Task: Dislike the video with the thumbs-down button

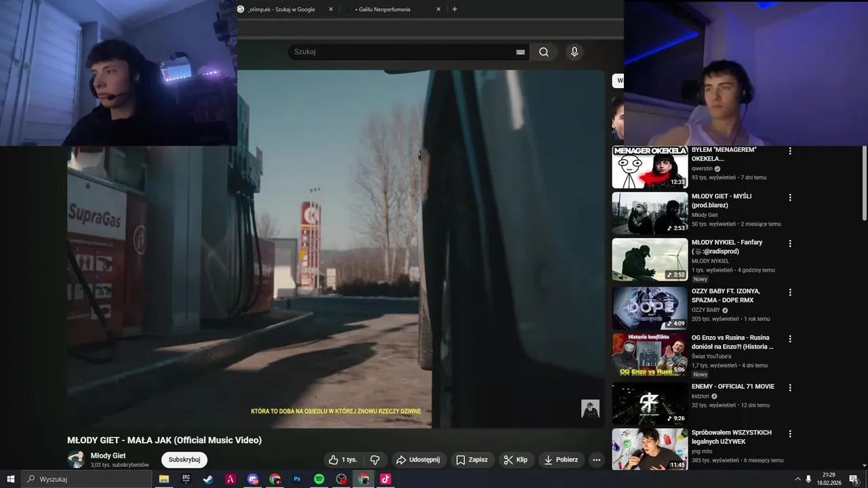Action: (x=375, y=460)
